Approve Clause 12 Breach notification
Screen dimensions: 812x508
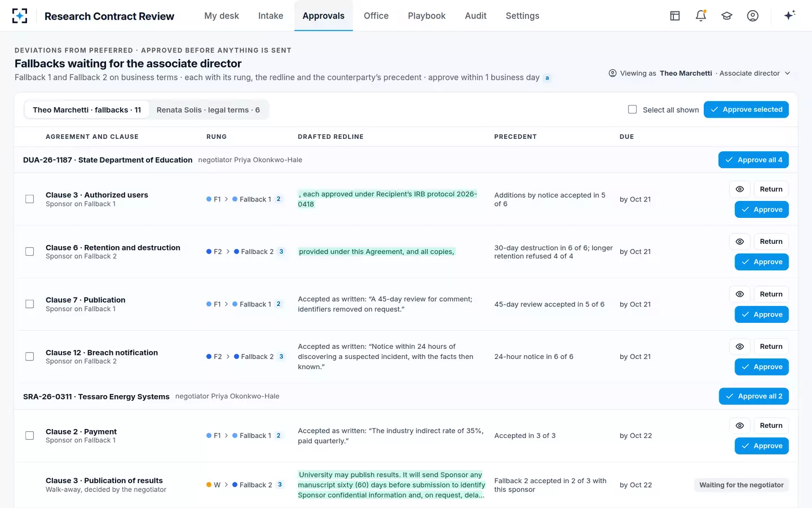click(762, 367)
